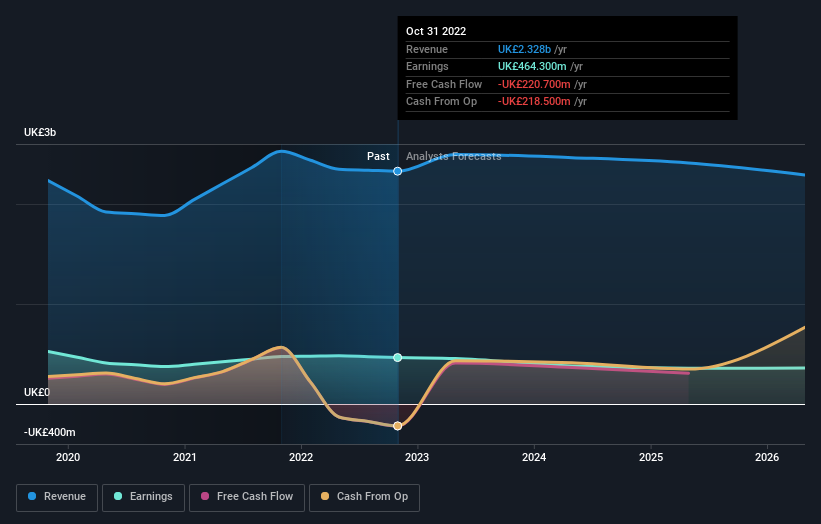Click the -UK£220.700m free cash flow value
Image resolution: width=821 pixels, height=524 pixels.
(x=534, y=84)
